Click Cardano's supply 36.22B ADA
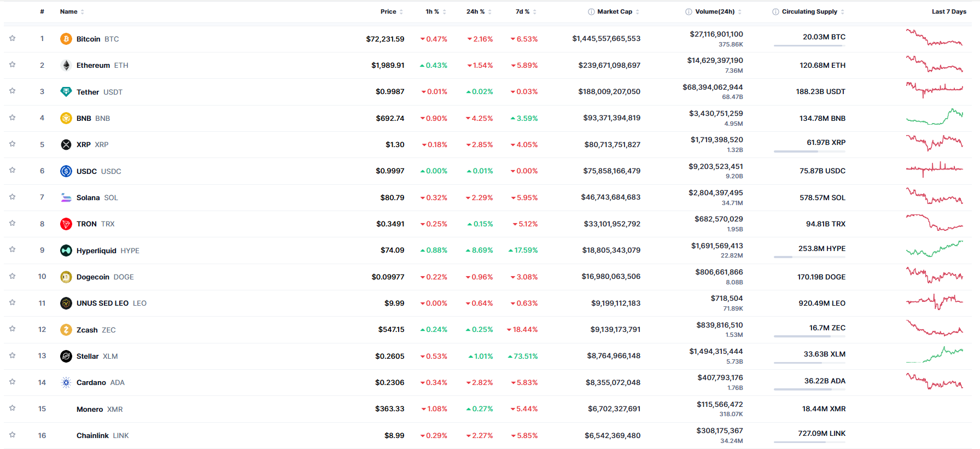The height and width of the screenshot is (449, 980). coord(825,381)
